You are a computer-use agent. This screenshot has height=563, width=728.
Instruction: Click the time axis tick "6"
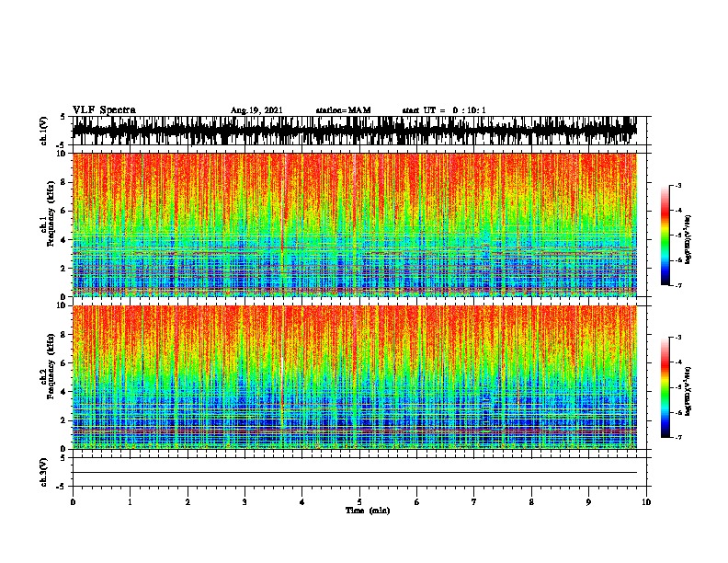[x=417, y=502]
